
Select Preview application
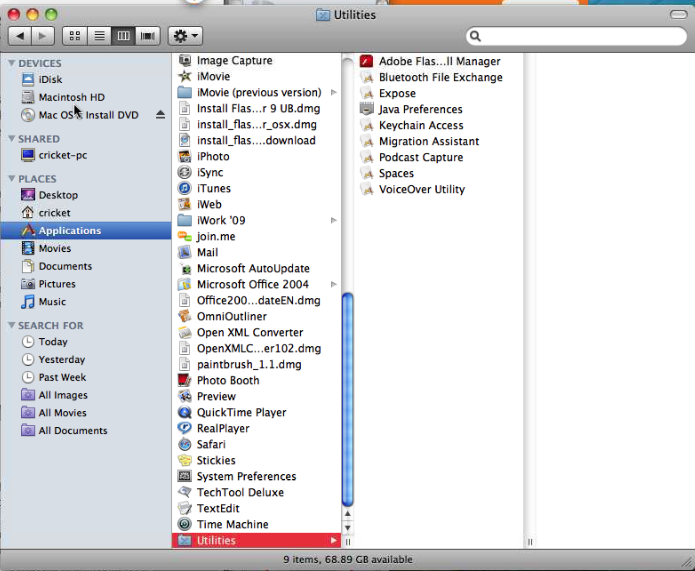tap(257, 396)
